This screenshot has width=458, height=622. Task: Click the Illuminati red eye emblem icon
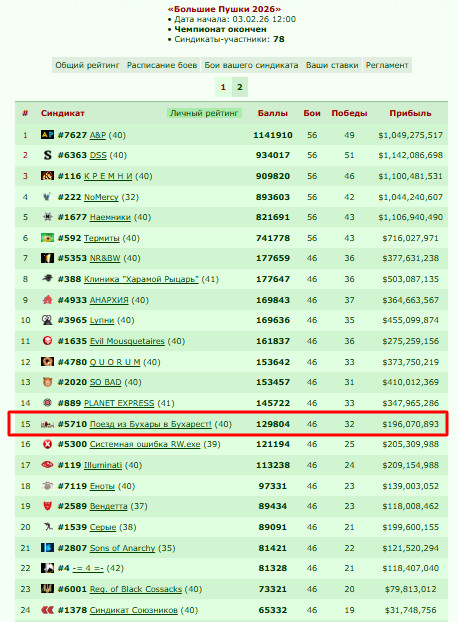47,465
